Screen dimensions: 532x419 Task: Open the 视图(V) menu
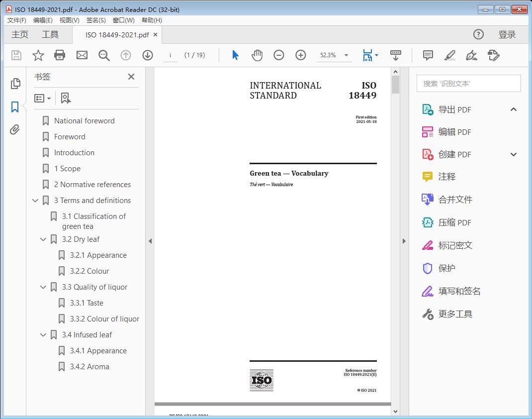69,20
